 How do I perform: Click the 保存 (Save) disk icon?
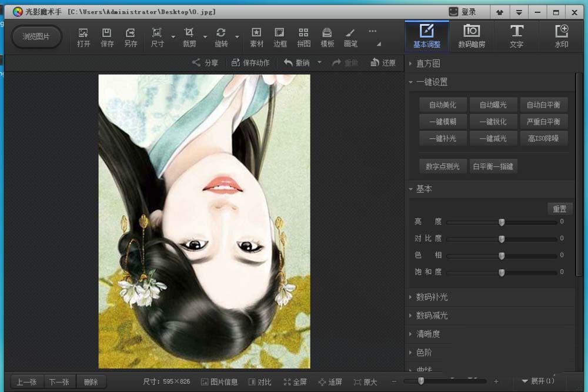tap(107, 33)
